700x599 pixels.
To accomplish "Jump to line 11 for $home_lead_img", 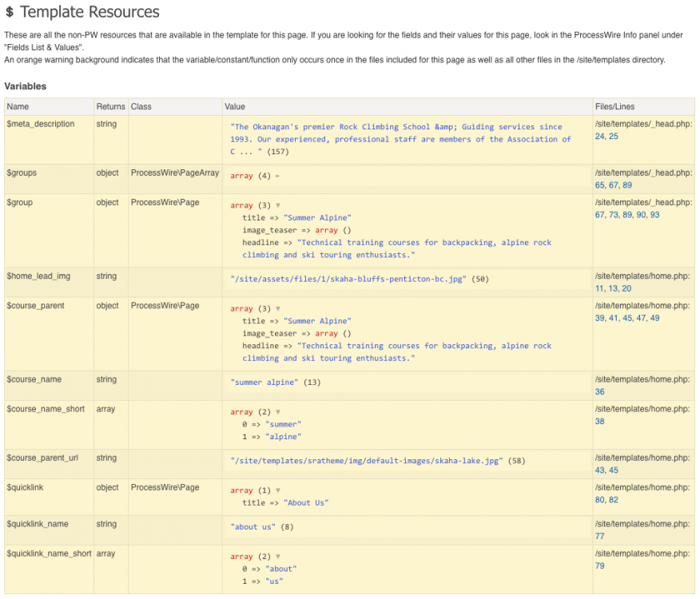I will coord(599,288).
